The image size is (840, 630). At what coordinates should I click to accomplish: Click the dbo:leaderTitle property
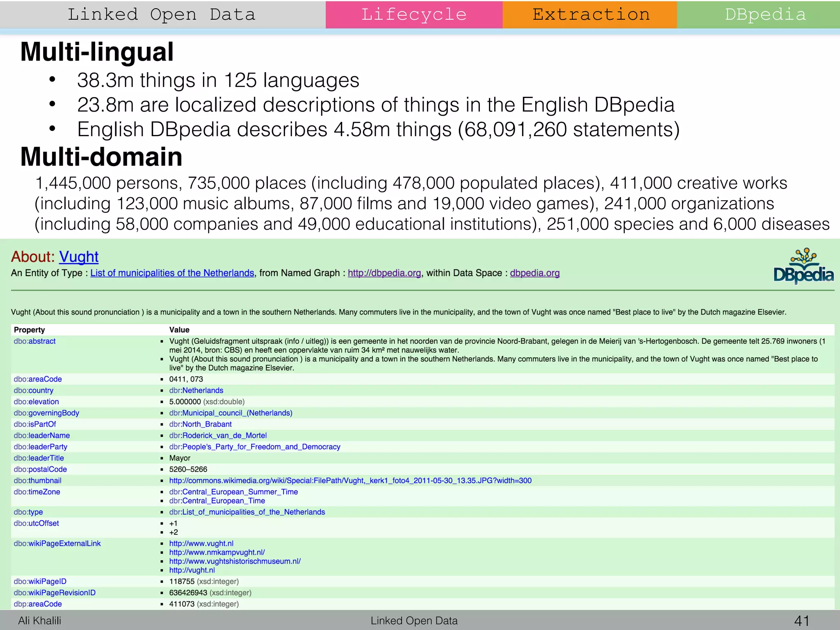click(x=39, y=458)
